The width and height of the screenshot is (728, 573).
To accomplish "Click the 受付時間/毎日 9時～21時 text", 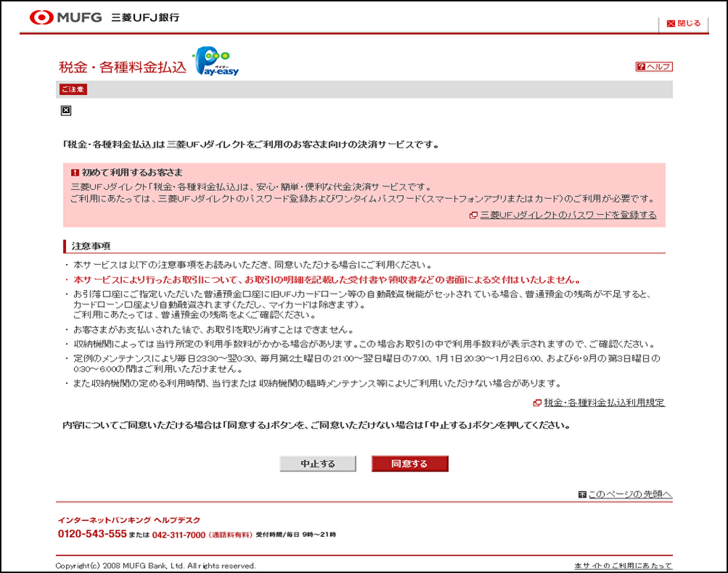I will (x=296, y=535).
